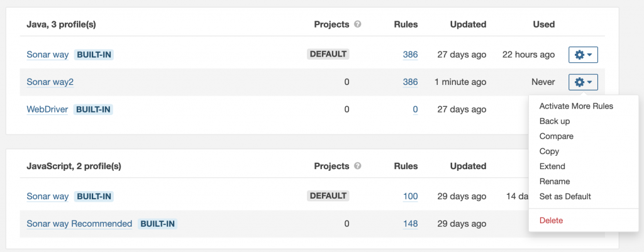Click help icon next to Java Projects header

point(357,25)
